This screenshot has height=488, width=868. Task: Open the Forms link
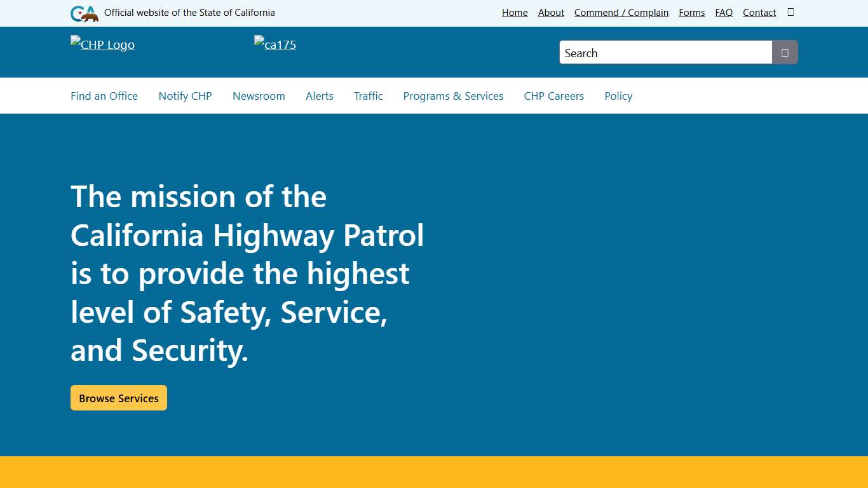[x=691, y=12]
